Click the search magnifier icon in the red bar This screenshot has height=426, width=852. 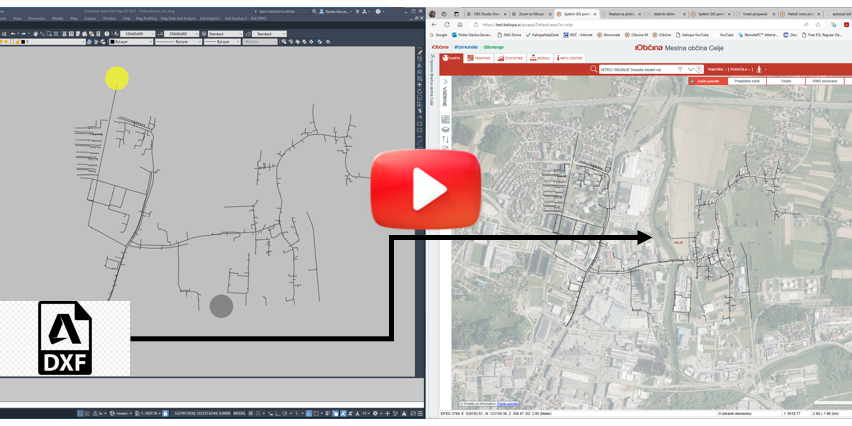point(592,69)
